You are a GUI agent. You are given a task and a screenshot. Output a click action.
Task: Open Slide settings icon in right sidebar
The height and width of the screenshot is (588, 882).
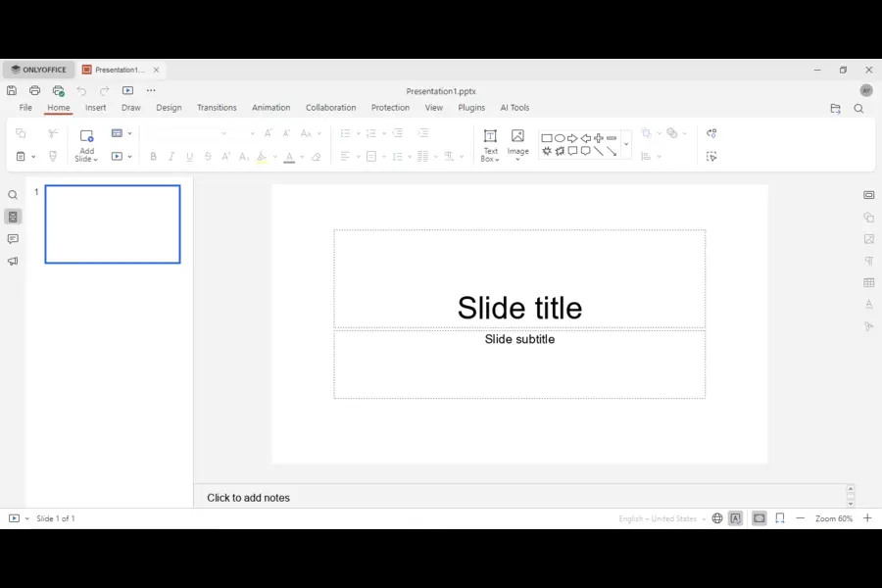coord(869,195)
